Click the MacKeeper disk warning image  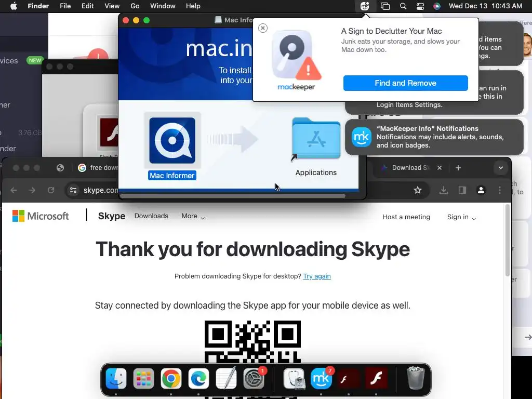click(x=296, y=55)
